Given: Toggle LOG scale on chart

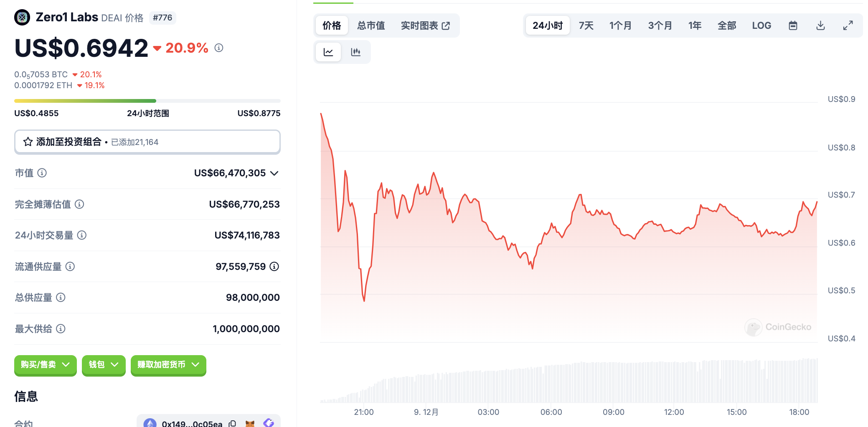Looking at the screenshot, I should [x=761, y=25].
